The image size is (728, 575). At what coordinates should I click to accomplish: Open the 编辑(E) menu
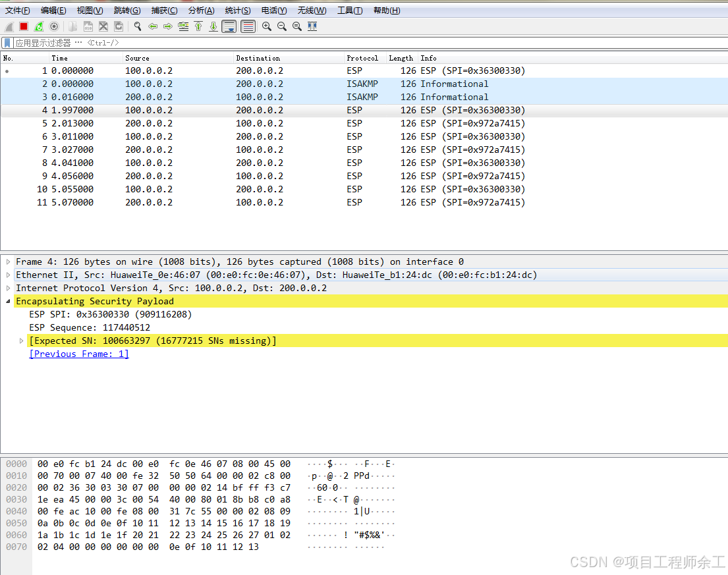(53, 11)
